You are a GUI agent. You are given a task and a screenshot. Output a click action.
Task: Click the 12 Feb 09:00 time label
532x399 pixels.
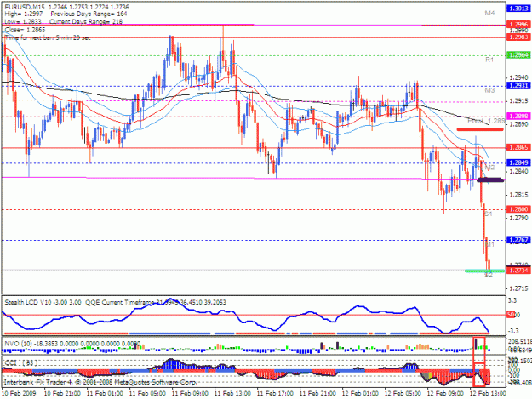[445, 394]
